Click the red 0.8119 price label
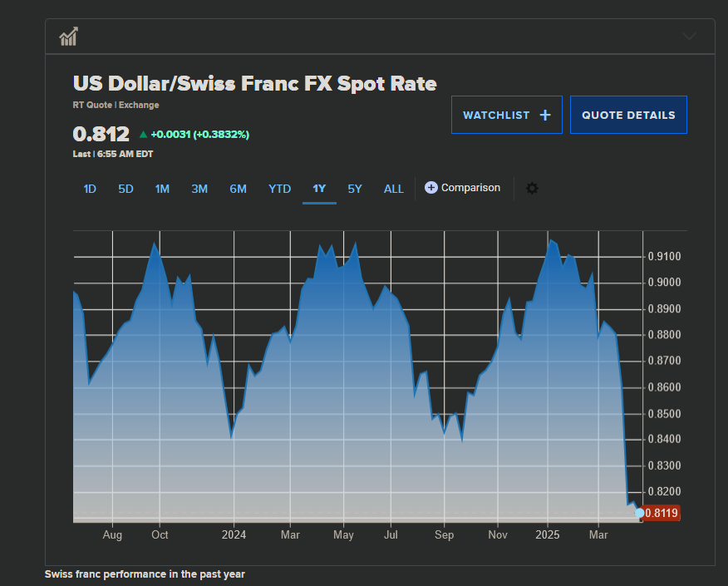 coord(662,514)
